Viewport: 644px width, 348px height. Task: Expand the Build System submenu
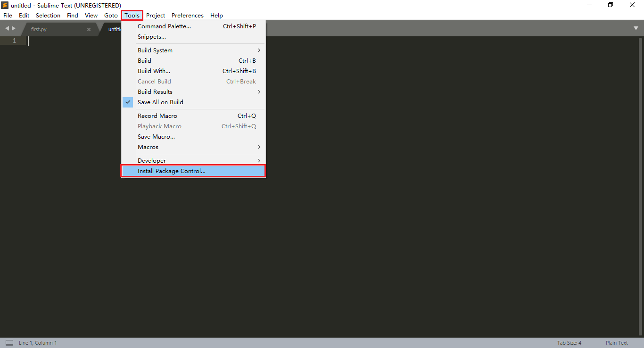click(x=155, y=50)
